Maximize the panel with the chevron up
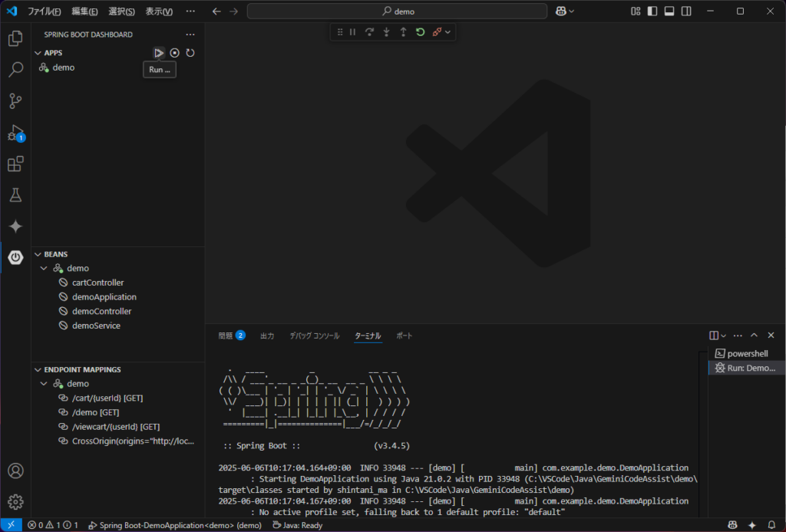Screen dimensions: 786x532 click(x=754, y=335)
